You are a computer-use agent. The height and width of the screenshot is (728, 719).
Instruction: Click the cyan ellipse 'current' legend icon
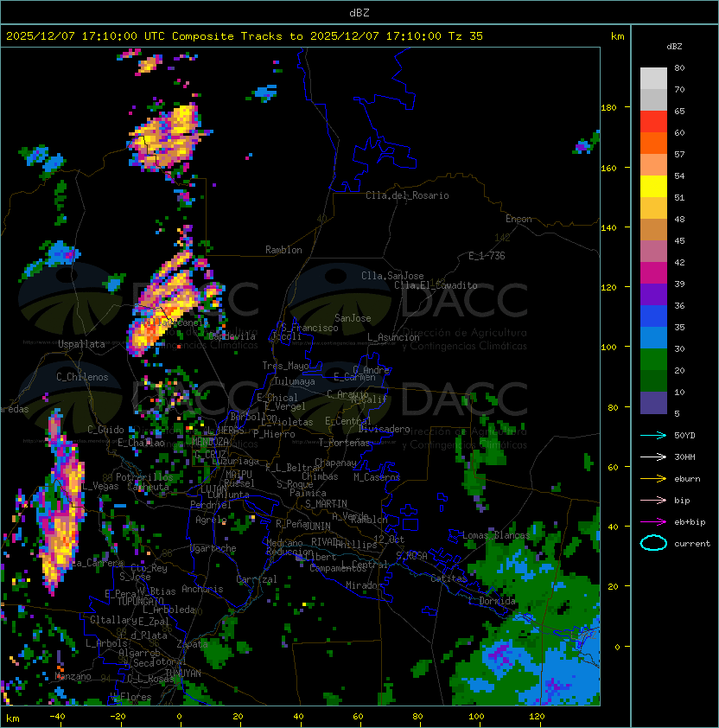[653, 543]
